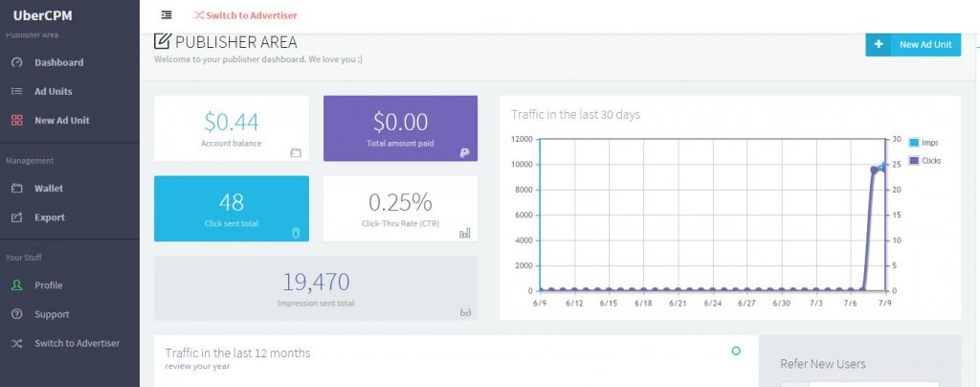Click the $0.44 Account balance value
The width and height of the screenshot is (980, 387).
[232, 122]
